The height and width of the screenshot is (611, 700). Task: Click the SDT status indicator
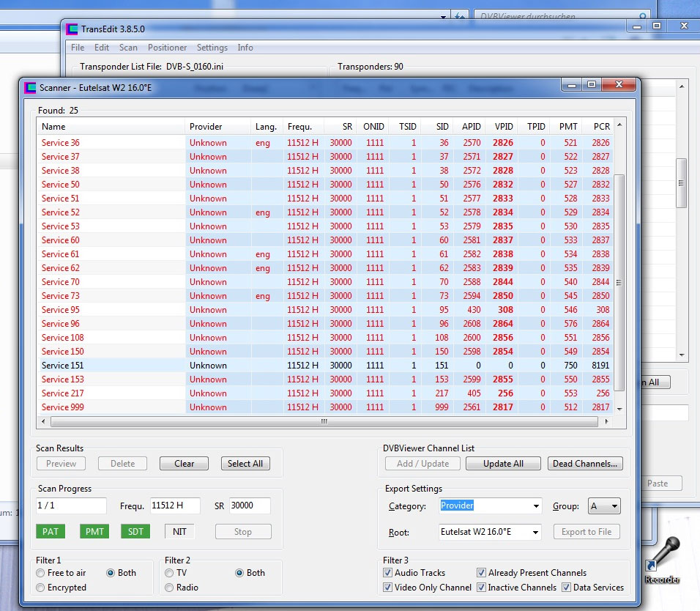[135, 531]
